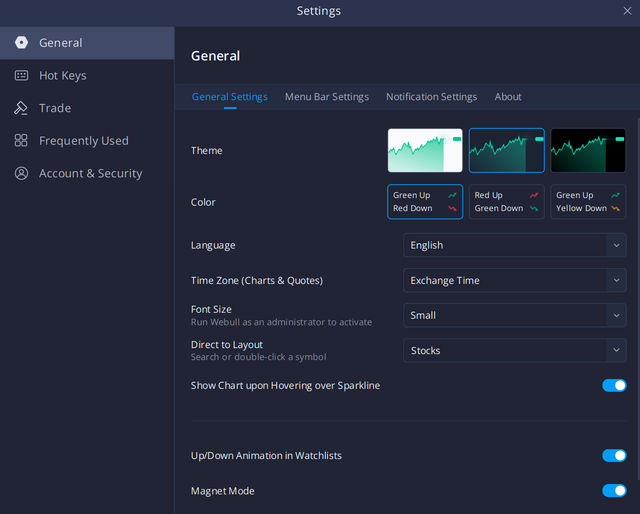Click the Account & Security user icon
The width and height of the screenshot is (640, 514).
coord(21,173)
